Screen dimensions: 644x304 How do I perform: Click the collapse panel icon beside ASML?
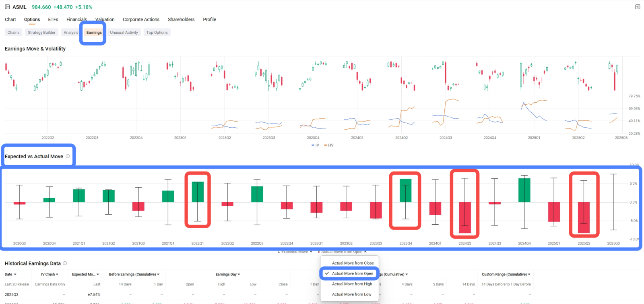click(7, 7)
